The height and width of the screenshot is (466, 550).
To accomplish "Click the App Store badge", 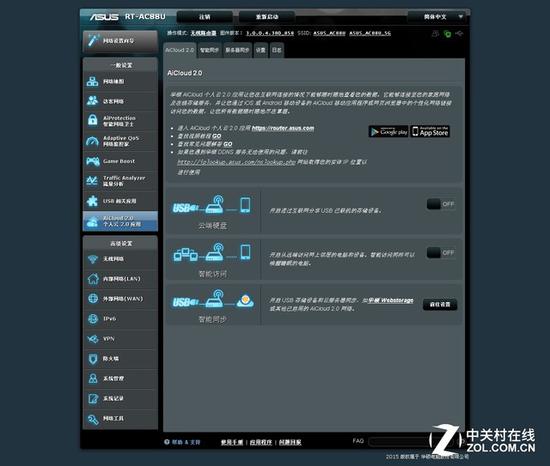I will click(430, 131).
